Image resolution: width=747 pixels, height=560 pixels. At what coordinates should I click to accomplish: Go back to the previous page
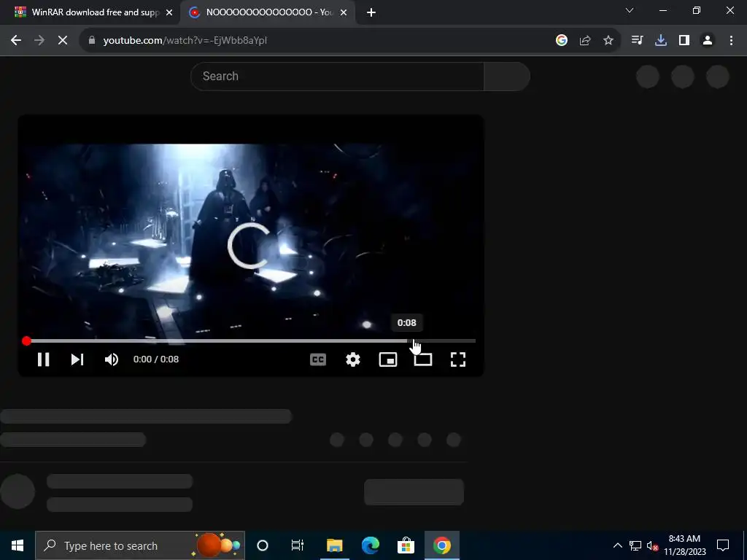coord(16,41)
